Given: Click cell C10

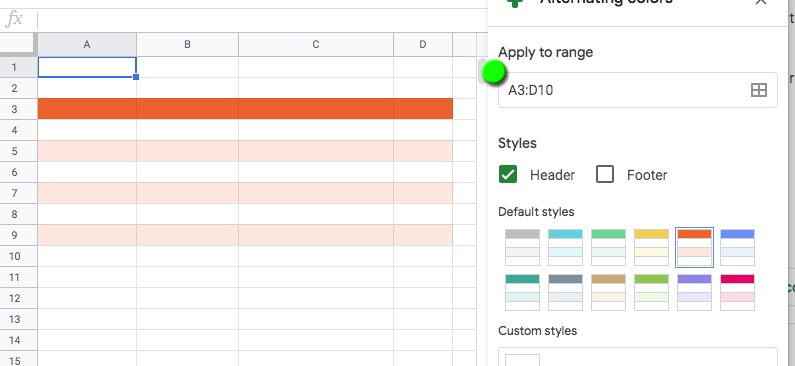Looking at the screenshot, I should coord(316,256).
